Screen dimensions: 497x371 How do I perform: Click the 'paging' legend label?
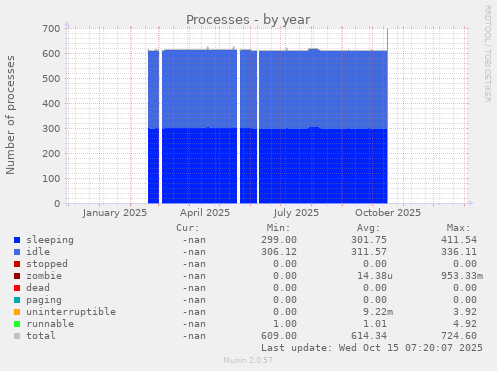[x=44, y=300]
